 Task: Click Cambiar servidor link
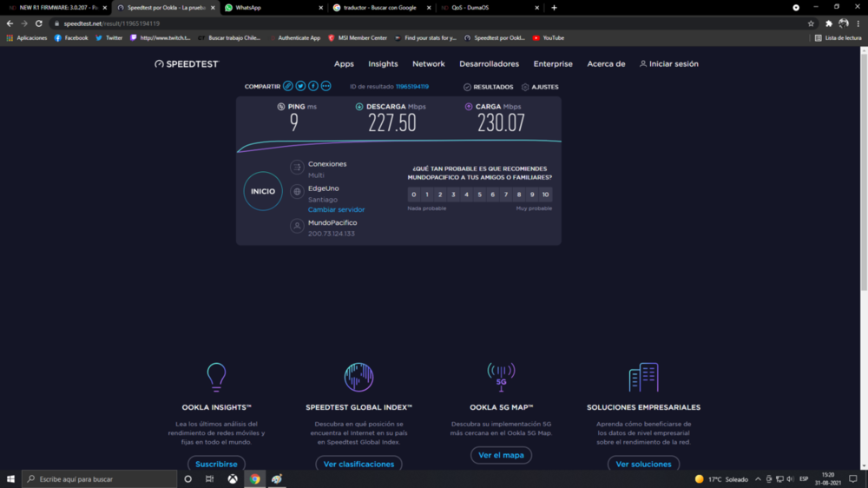336,210
